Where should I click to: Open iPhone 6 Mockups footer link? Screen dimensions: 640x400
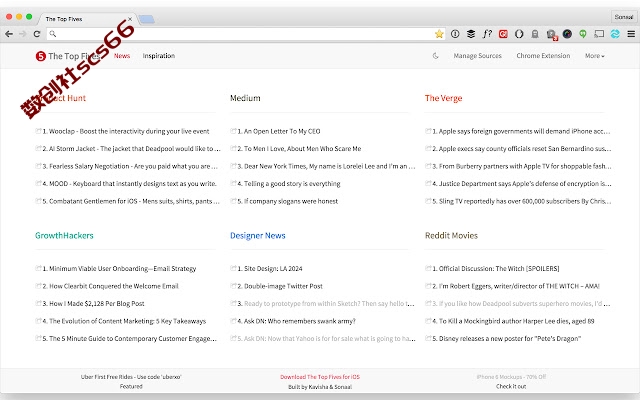511,377
